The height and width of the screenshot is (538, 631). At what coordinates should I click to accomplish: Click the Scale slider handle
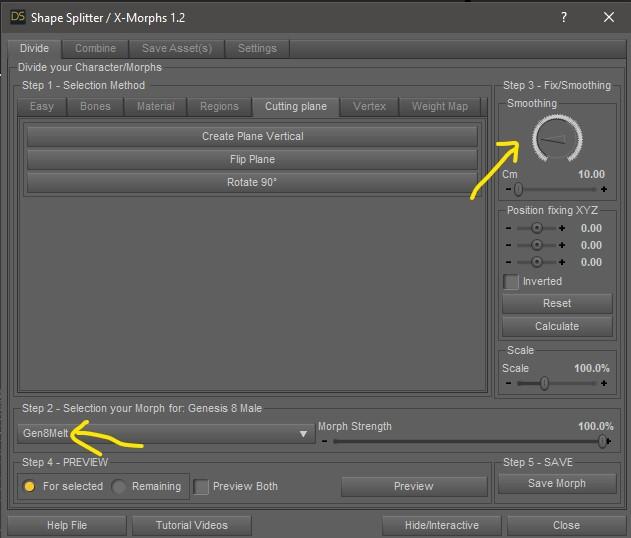(544, 383)
